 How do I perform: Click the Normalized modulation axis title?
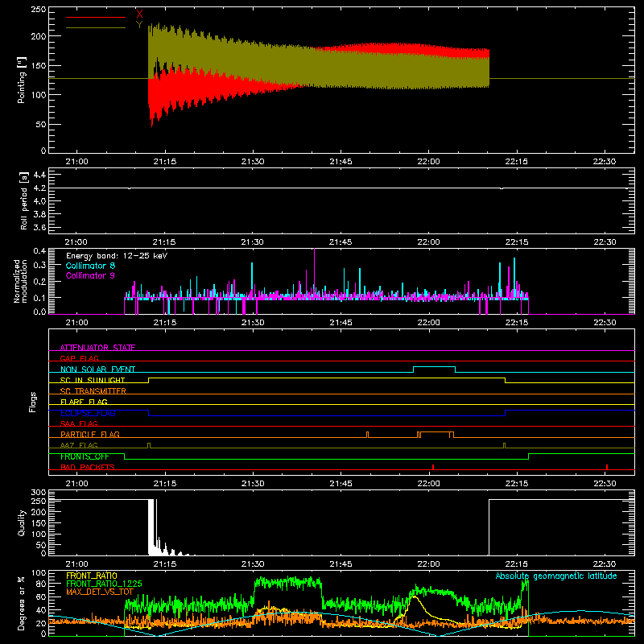(x=21, y=281)
